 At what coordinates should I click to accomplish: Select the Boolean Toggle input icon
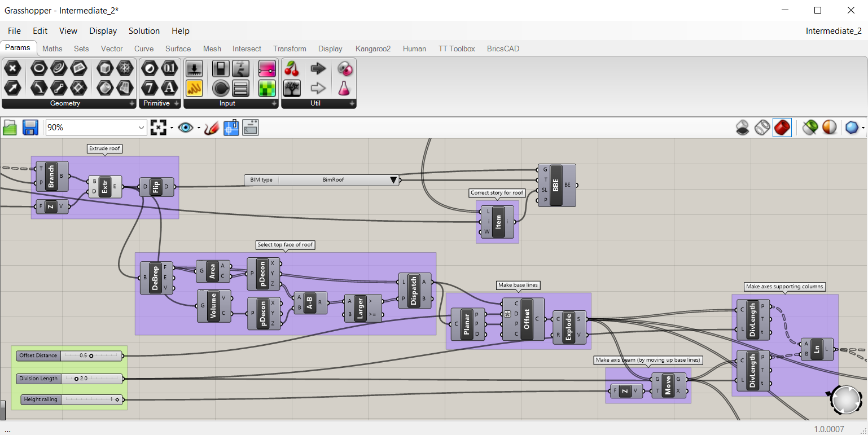[220, 69]
